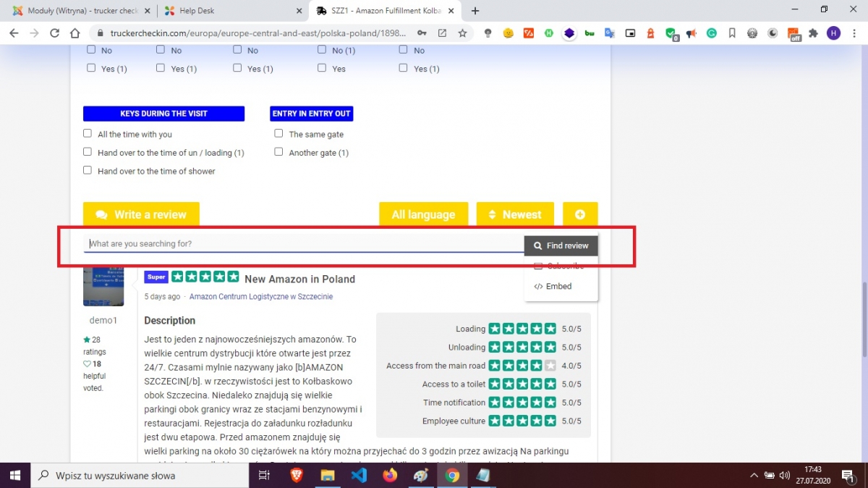Bookmark this page with star icon
The height and width of the screenshot is (488, 868).
click(462, 33)
